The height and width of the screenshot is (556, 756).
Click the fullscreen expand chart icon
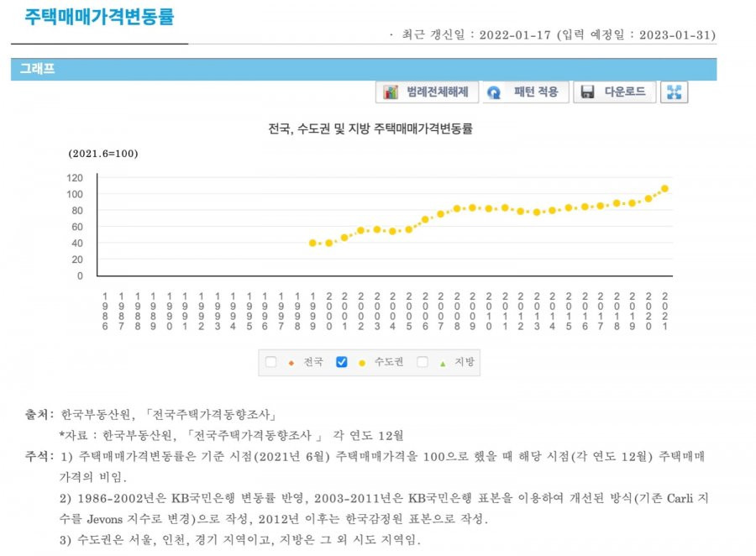coord(674,92)
